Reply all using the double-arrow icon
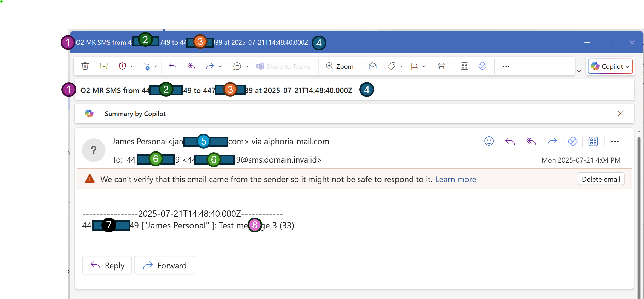 click(191, 66)
